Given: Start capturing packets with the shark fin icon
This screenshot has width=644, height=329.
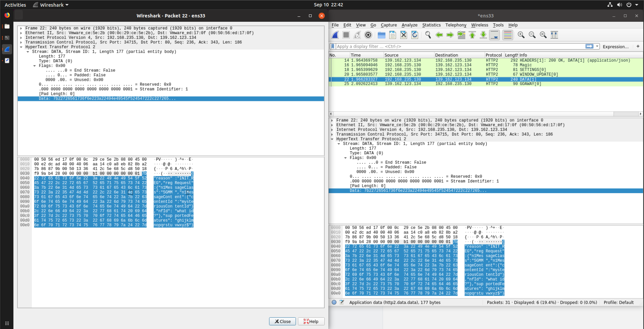Looking at the screenshot, I should click(x=335, y=35).
